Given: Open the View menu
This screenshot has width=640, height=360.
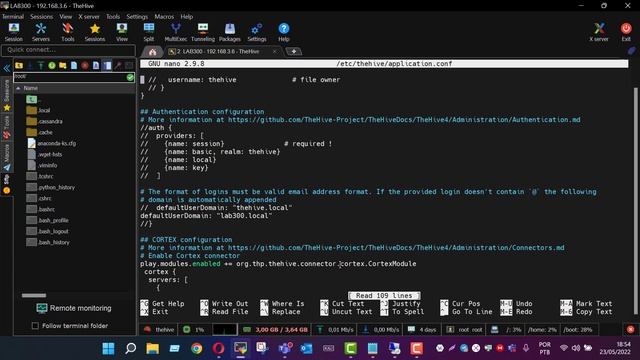Looking at the screenshot, I should pyautogui.click(x=65, y=17).
